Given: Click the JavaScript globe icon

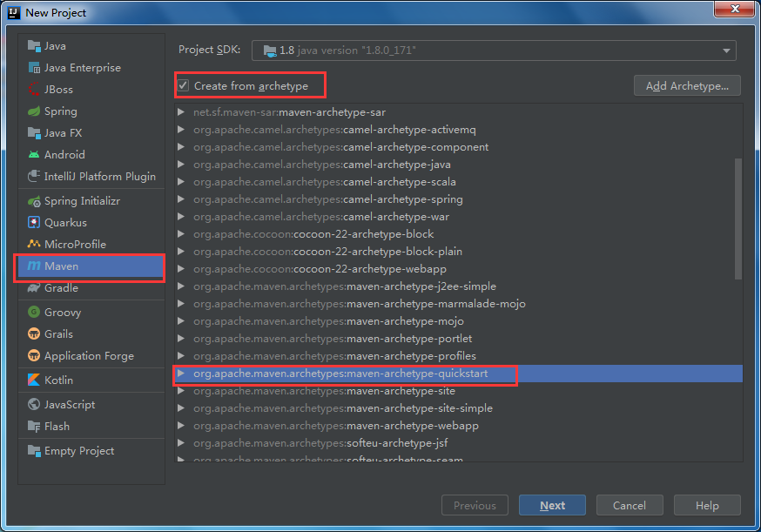Looking at the screenshot, I should 34,404.
